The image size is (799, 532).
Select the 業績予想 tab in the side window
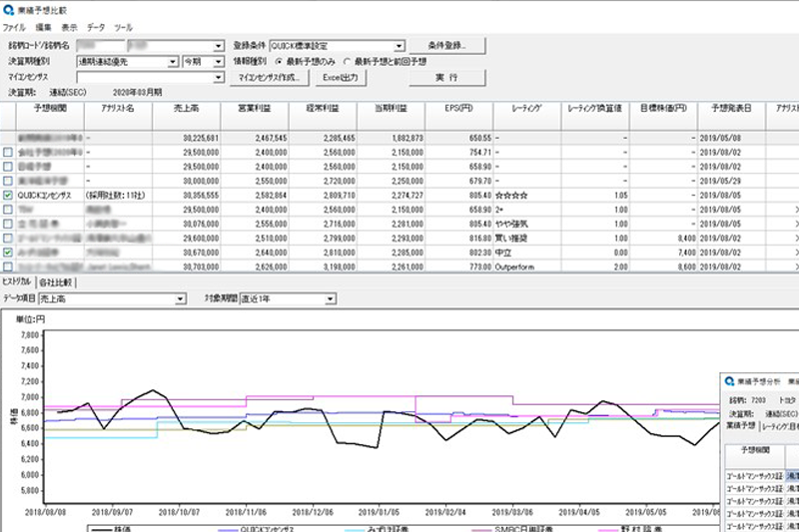(741, 425)
